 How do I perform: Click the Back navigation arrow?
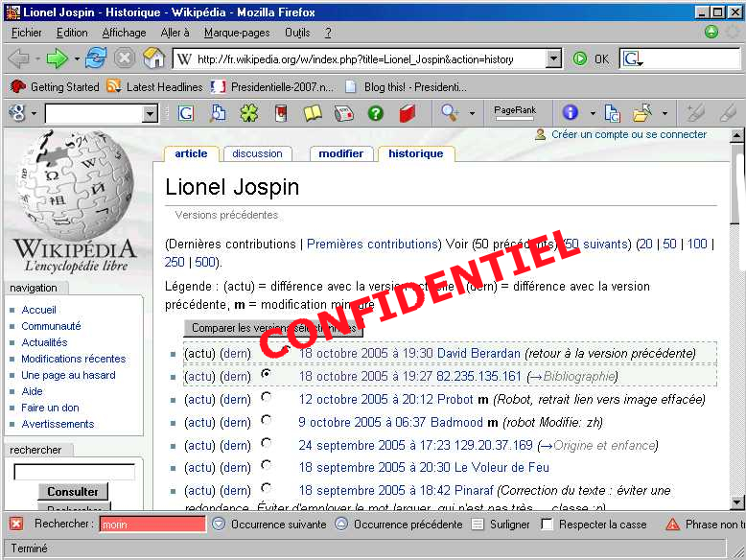pos(19,58)
